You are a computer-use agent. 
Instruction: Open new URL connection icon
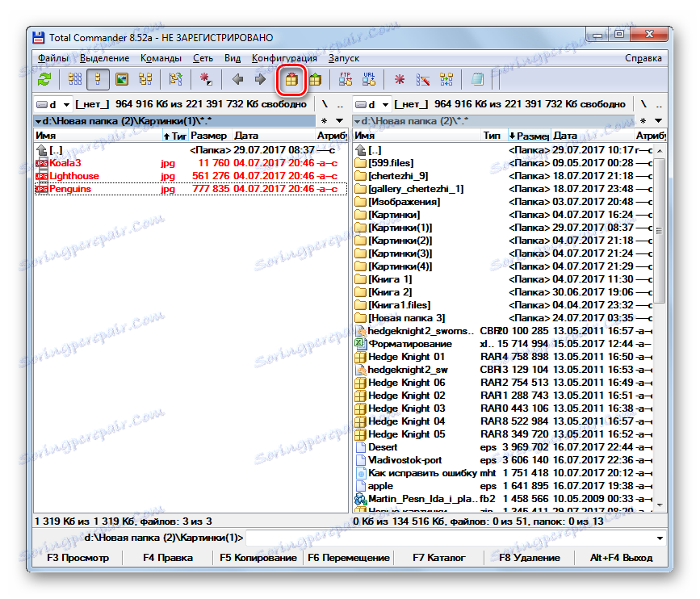tap(369, 79)
